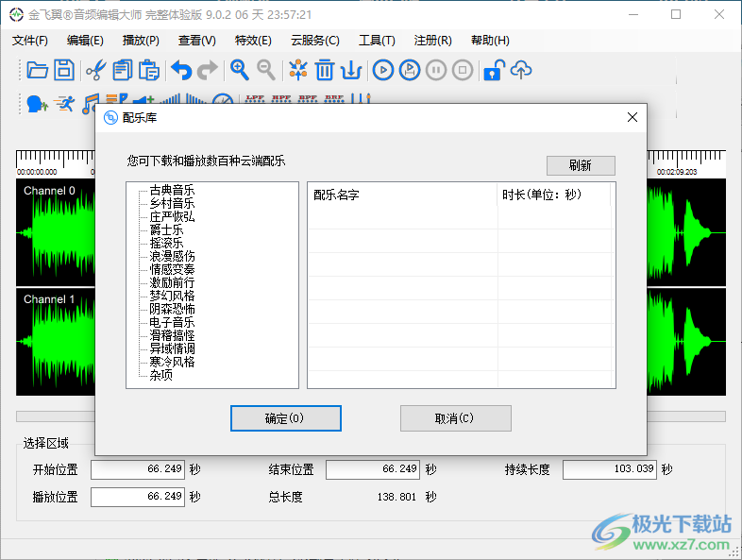
Task: Open the 查看(V) menu
Action: [x=197, y=41]
